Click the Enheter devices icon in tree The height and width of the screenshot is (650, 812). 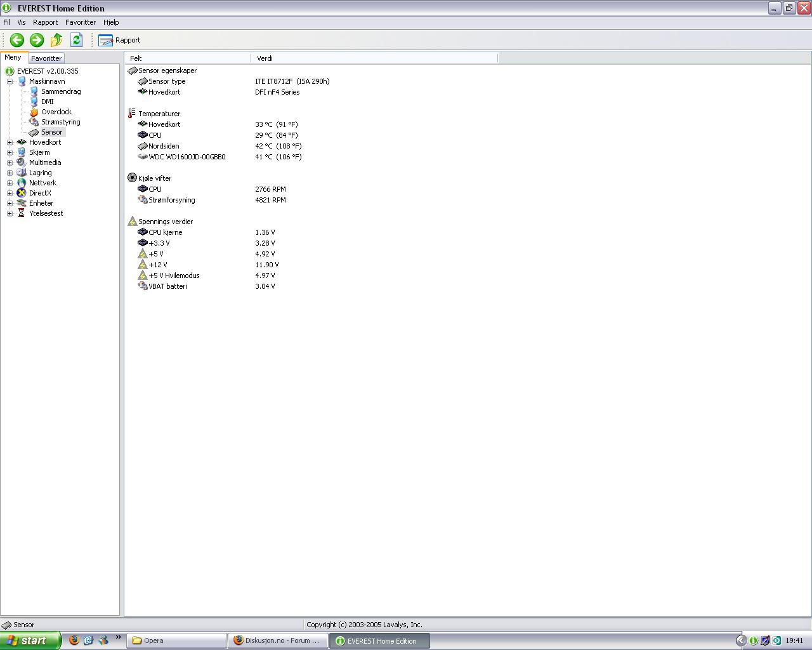[22, 203]
